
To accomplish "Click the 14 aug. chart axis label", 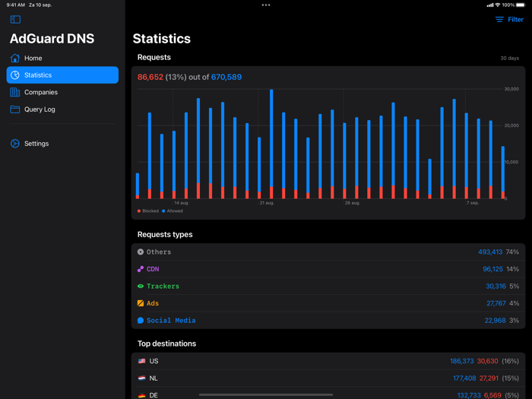I will tap(182, 203).
